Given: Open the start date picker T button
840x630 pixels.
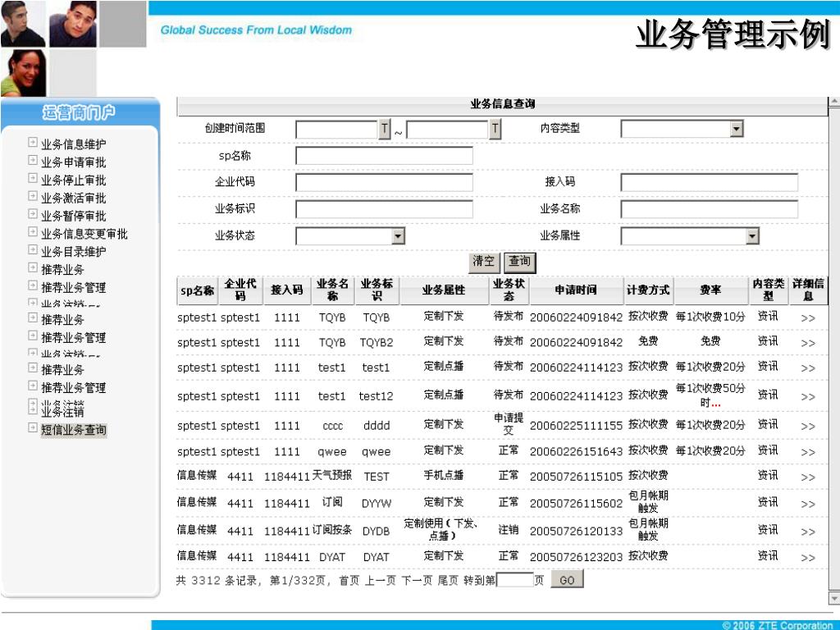Looking at the screenshot, I should 385,129.
